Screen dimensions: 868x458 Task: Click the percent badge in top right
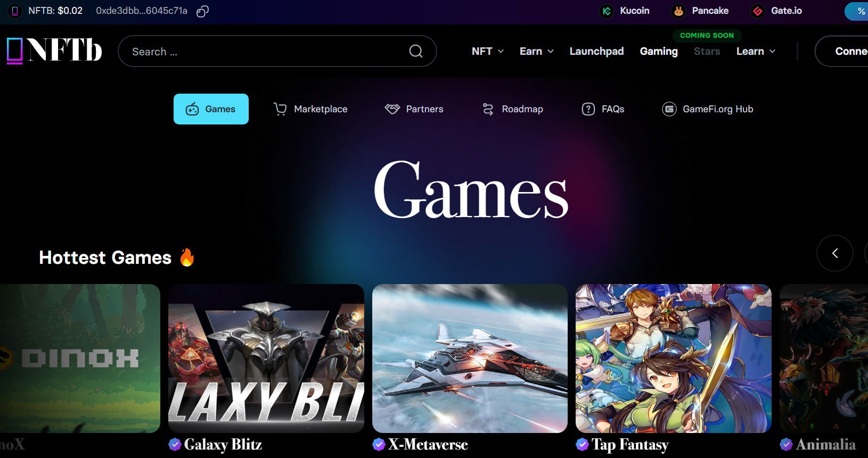point(857,11)
